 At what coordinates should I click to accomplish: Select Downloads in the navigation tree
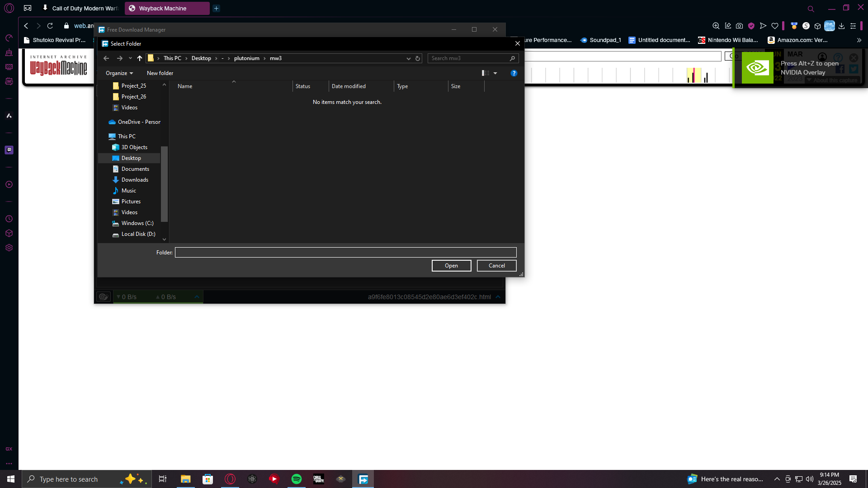pyautogui.click(x=135, y=180)
